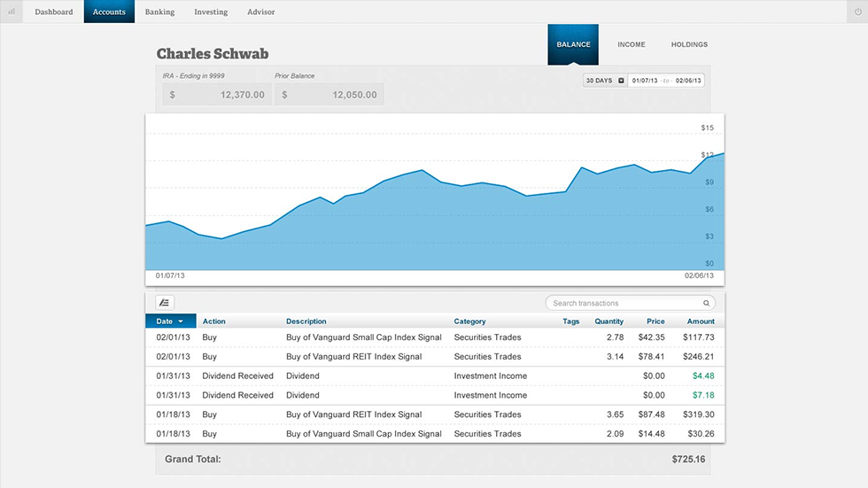This screenshot has height=488, width=868.
Task: Sort by the Amount column header
Action: pos(701,321)
